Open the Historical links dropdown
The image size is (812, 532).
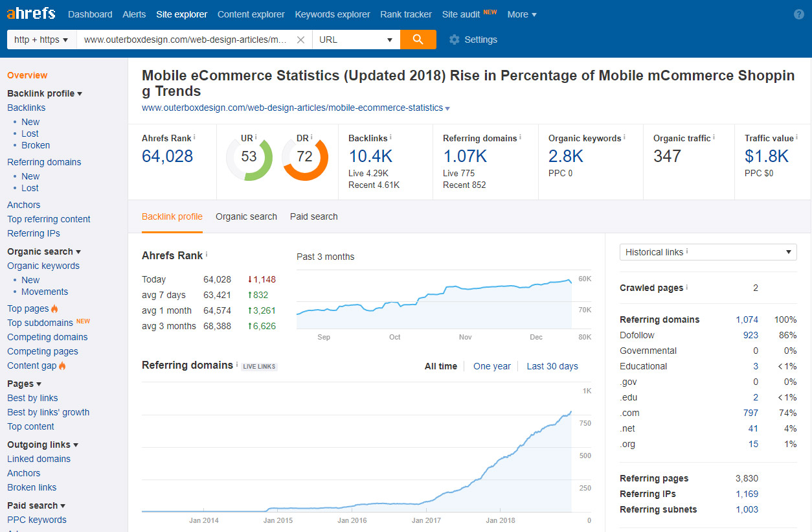[x=708, y=252]
